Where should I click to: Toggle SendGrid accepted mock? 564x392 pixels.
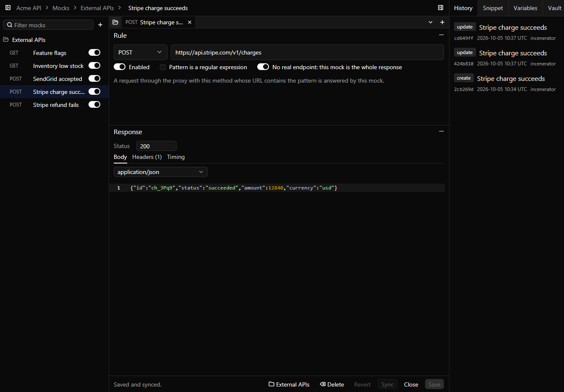tap(94, 78)
